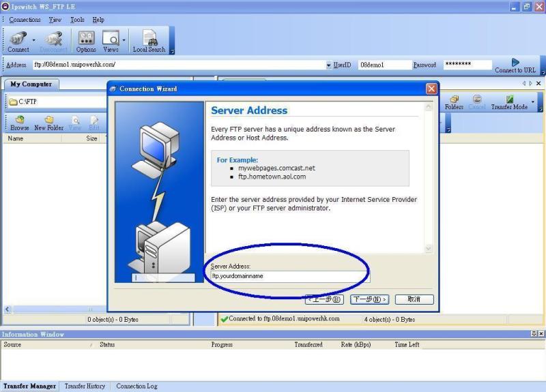This screenshot has height=392, width=546.
Task: Click the Transferred column header
Action: 308,345
